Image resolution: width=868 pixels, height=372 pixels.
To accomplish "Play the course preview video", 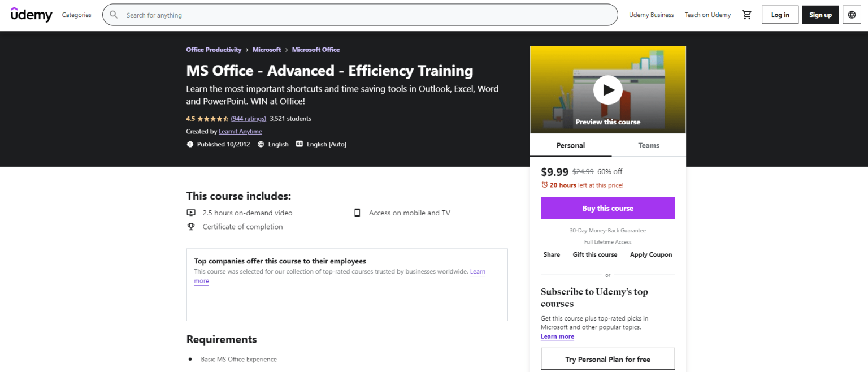I will 607,89.
